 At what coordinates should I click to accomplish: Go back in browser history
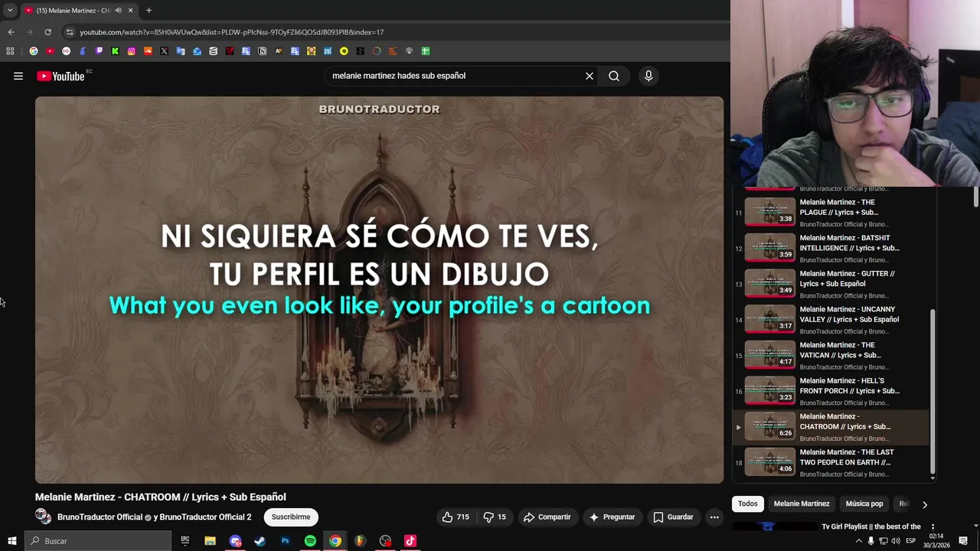[x=11, y=32]
